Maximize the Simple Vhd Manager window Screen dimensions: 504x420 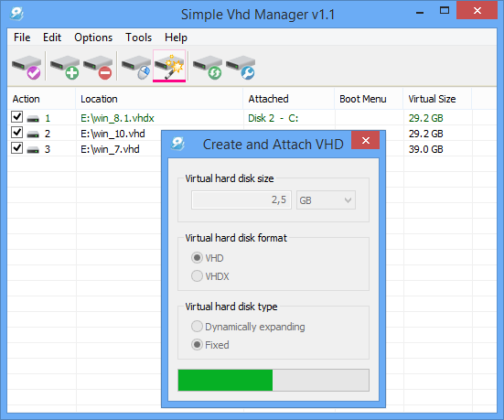[x=445, y=11]
